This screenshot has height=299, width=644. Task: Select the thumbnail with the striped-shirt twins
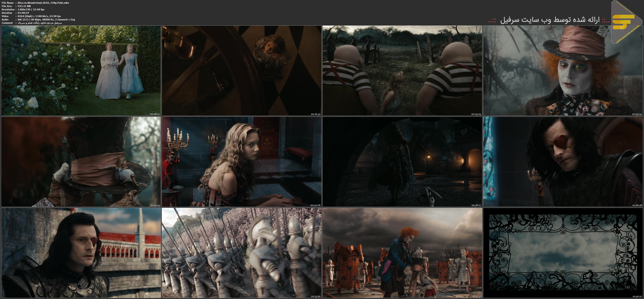click(402, 71)
